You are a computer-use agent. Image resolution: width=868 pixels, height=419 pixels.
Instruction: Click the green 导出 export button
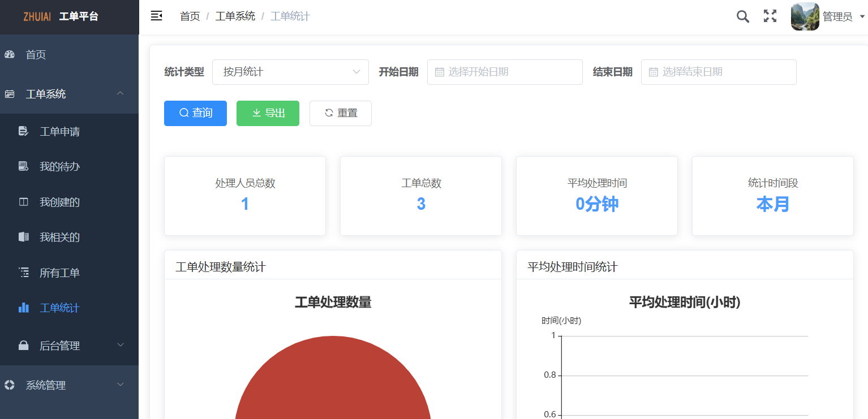(268, 113)
